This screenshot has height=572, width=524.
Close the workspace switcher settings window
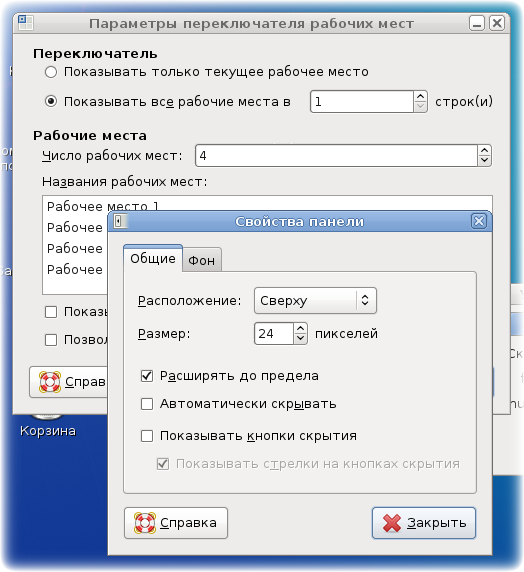click(x=497, y=23)
